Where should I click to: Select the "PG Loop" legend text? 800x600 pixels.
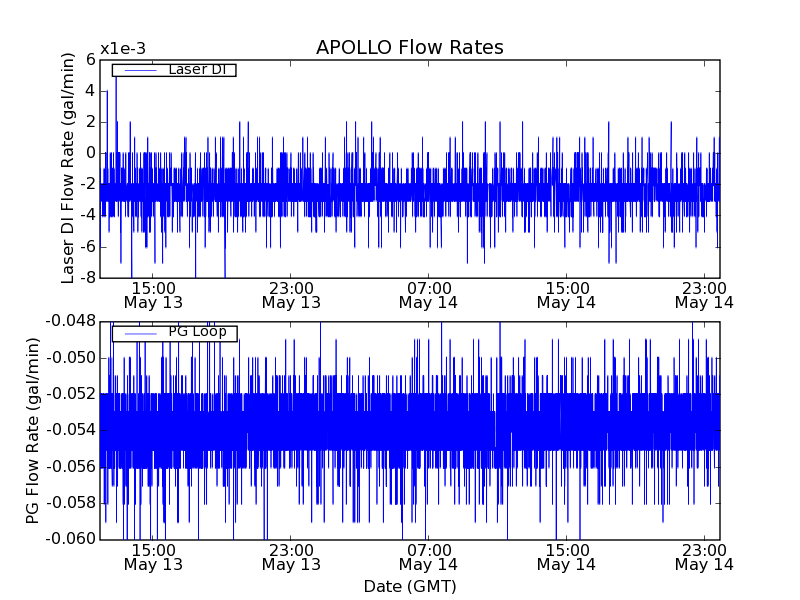tap(196, 332)
